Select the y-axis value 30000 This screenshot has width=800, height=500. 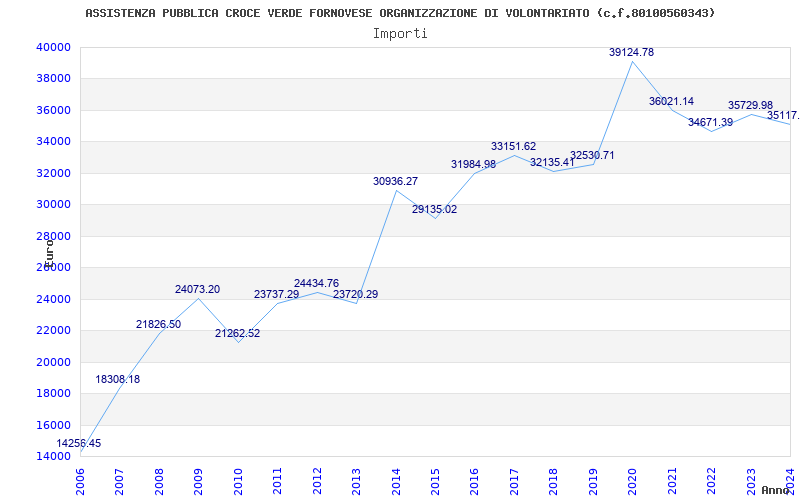[53, 205]
